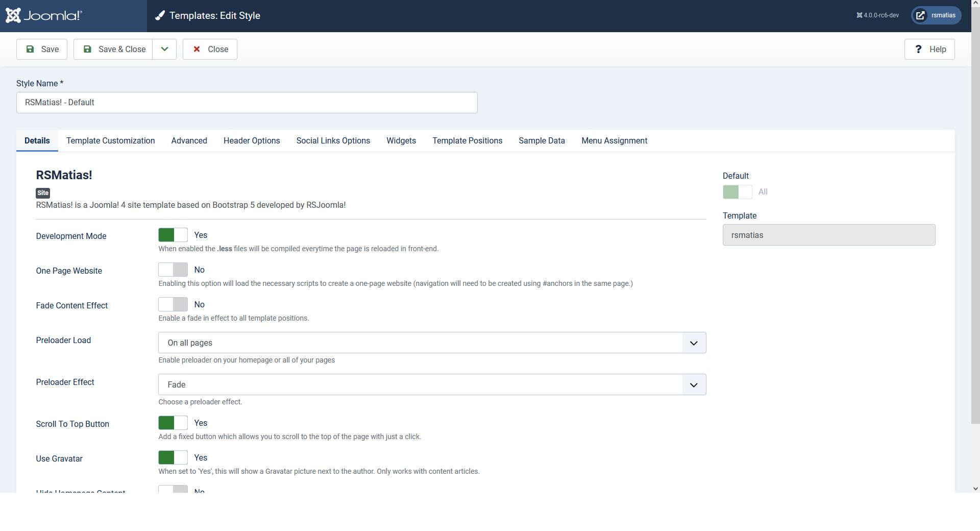The image size is (980, 531).
Task: Click the Scroll To Top Button label
Action: 72,424
